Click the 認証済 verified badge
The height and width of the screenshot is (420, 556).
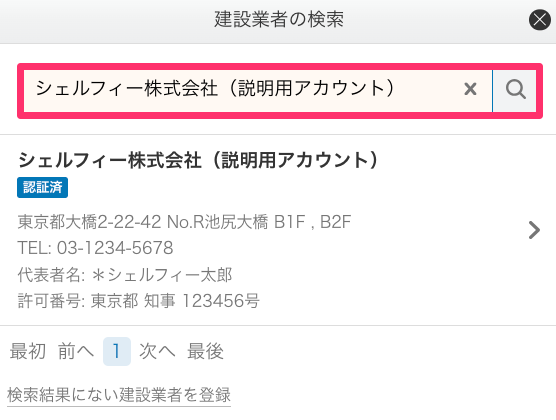(x=43, y=187)
